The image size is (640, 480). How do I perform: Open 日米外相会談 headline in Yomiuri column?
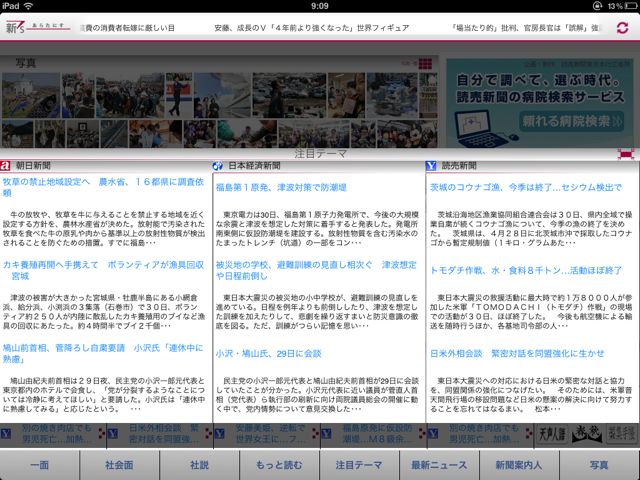pos(517,353)
